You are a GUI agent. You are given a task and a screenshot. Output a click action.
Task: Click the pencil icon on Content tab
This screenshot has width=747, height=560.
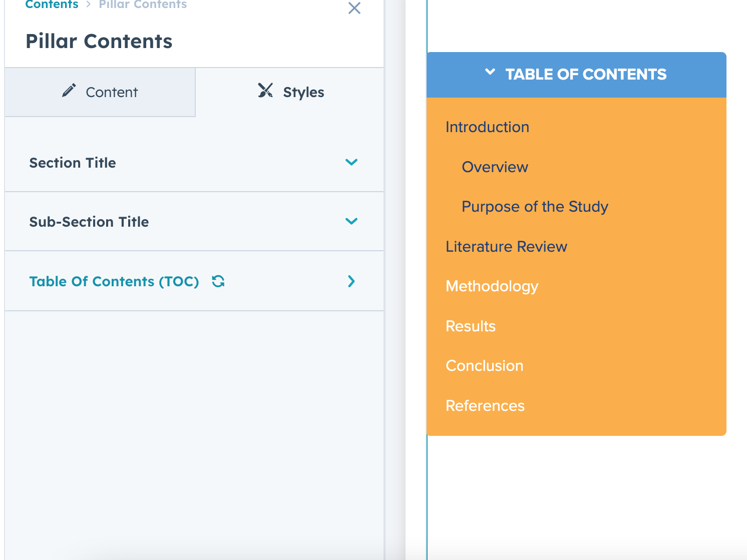(x=69, y=91)
